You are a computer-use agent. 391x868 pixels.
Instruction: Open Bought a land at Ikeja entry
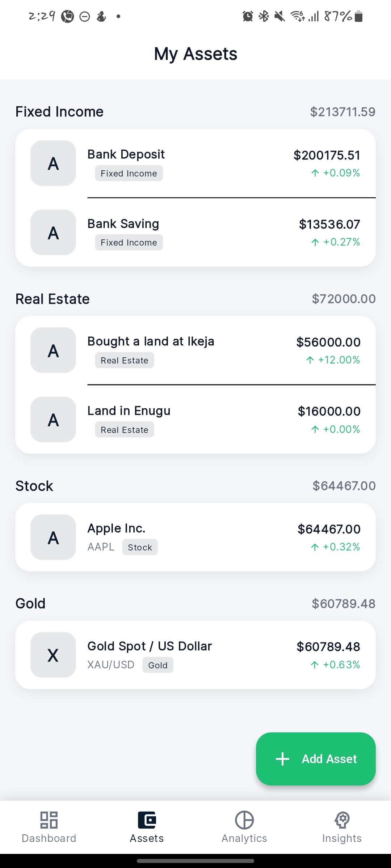(195, 350)
